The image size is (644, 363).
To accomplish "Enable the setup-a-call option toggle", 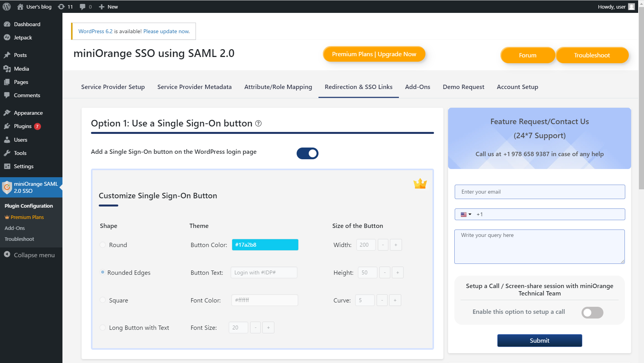I will [592, 313].
